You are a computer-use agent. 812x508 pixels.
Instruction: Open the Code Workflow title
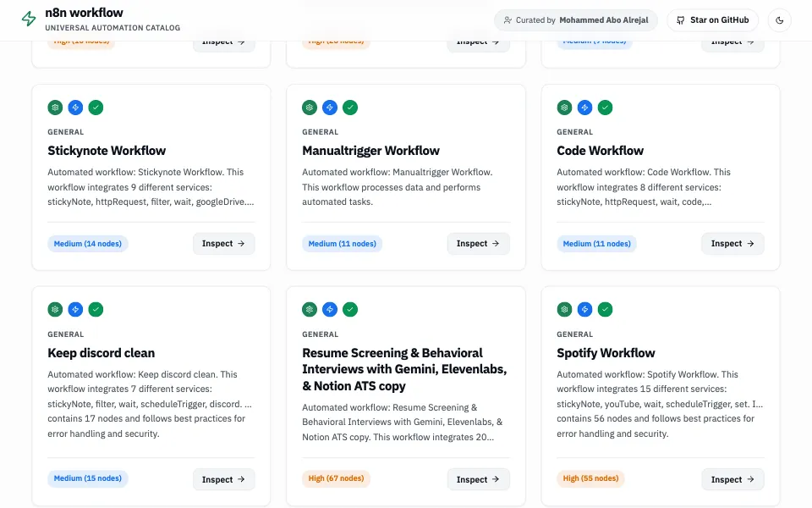[x=601, y=151]
